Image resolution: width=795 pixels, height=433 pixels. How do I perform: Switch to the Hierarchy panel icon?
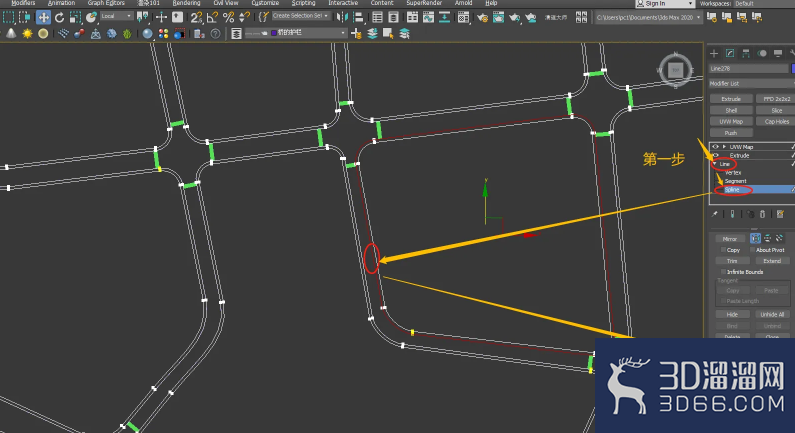coord(746,53)
